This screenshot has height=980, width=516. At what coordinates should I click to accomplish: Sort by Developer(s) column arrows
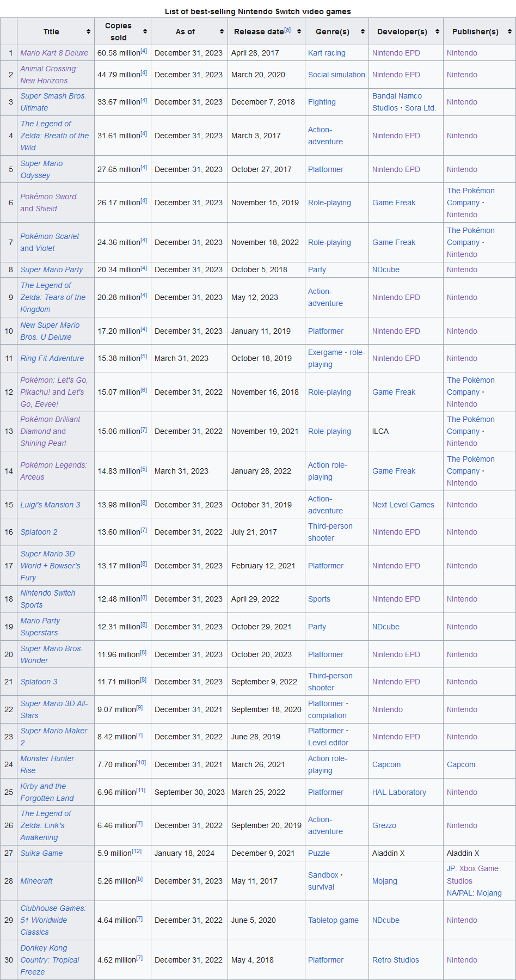tap(437, 32)
